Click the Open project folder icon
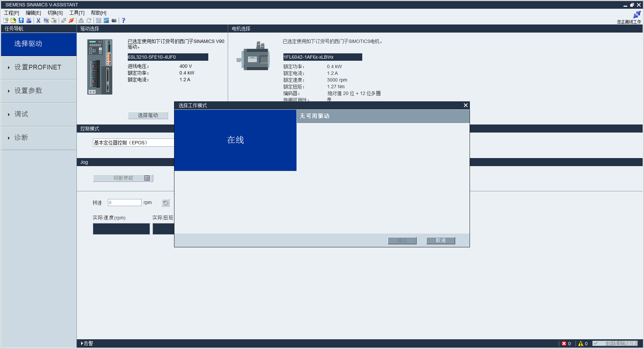The height and width of the screenshot is (349, 644). pyautogui.click(x=13, y=20)
